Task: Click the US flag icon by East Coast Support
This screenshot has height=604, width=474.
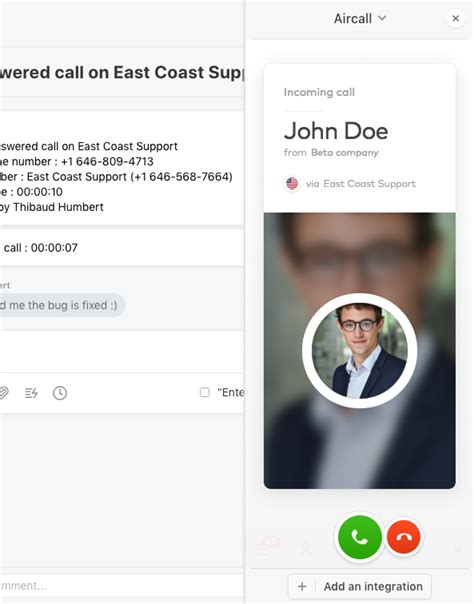Action: tap(292, 183)
